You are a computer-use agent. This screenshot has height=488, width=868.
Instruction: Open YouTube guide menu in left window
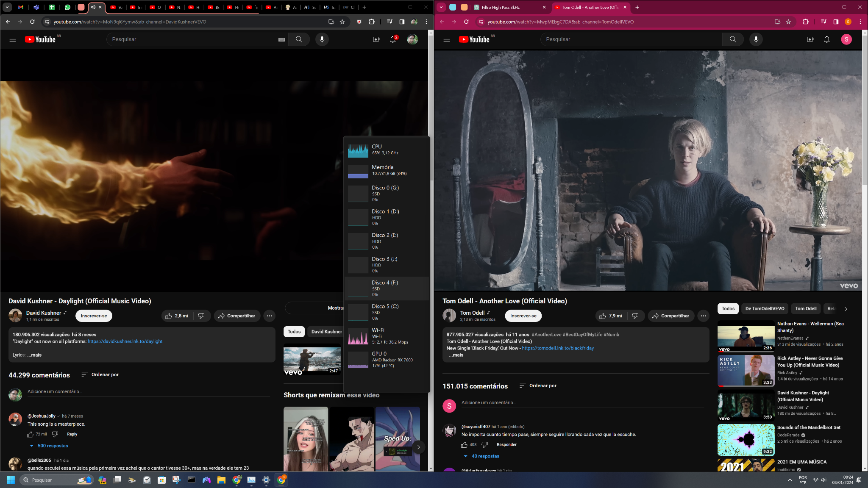pyautogui.click(x=13, y=39)
